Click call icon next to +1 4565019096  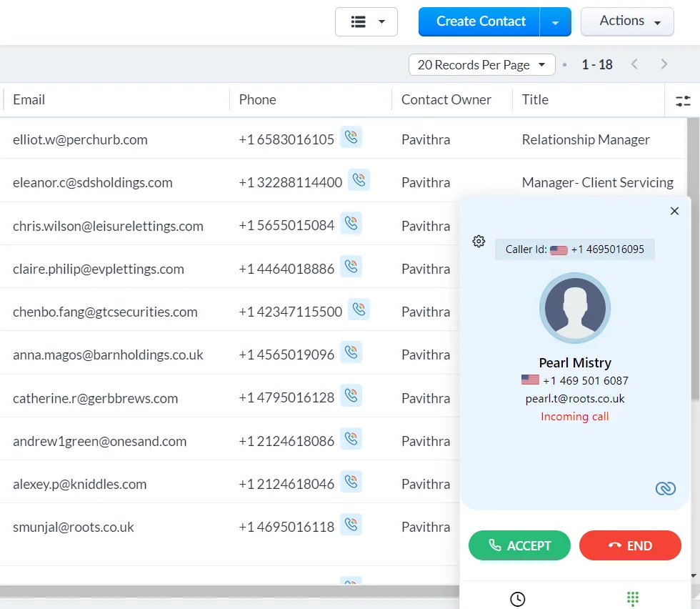(x=351, y=352)
